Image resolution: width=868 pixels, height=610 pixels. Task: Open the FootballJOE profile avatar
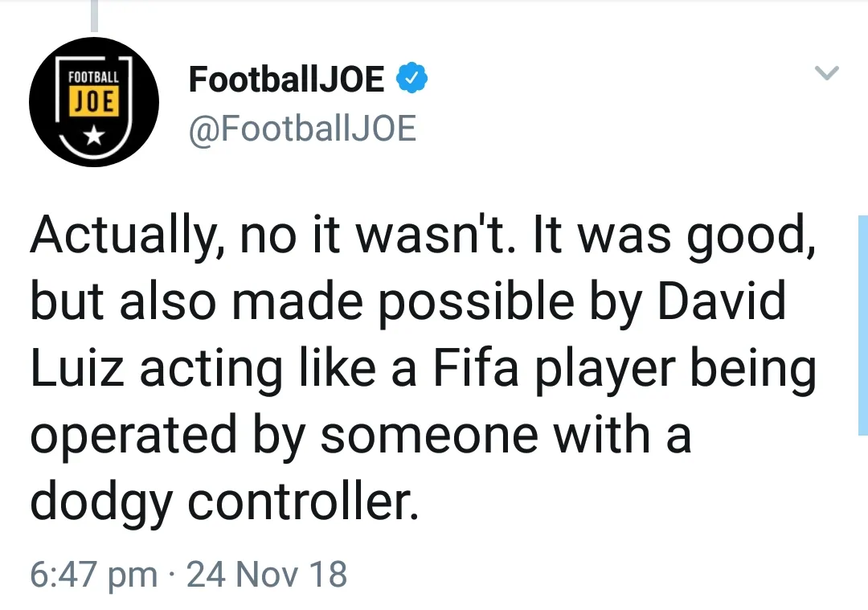tap(94, 102)
